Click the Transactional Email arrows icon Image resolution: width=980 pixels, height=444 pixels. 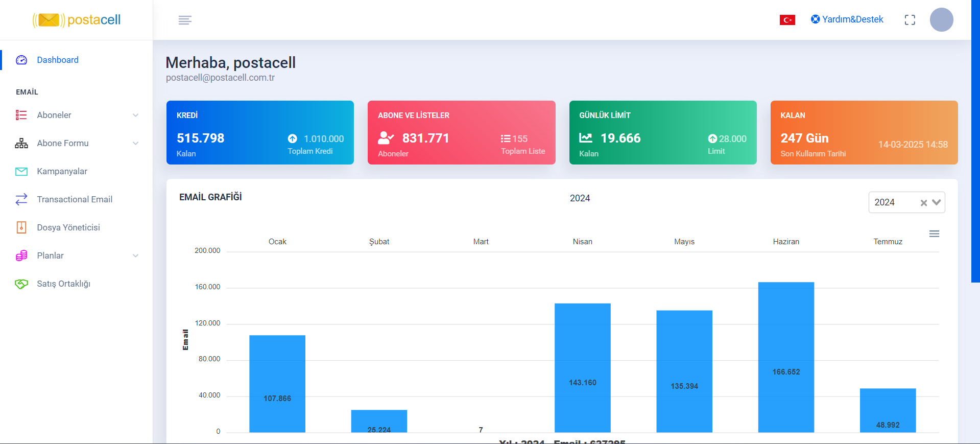(x=21, y=199)
